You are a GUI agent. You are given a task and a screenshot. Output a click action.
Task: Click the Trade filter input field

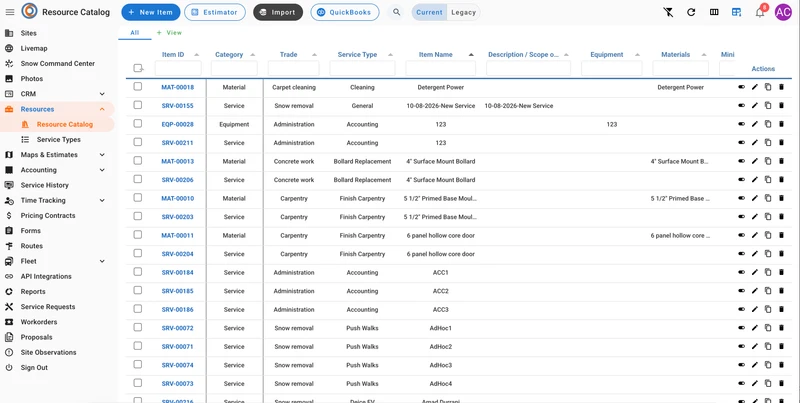pos(293,68)
